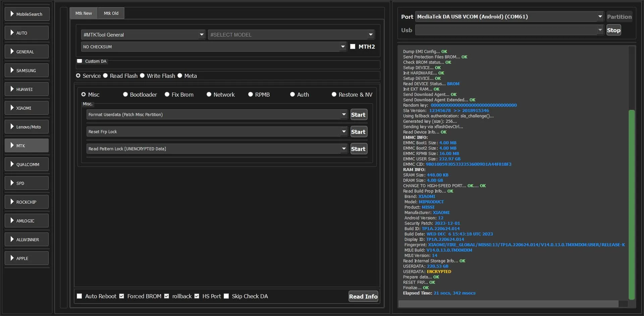Click the Read Info button
The image size is (644, 316).
[x=363, y=296]
